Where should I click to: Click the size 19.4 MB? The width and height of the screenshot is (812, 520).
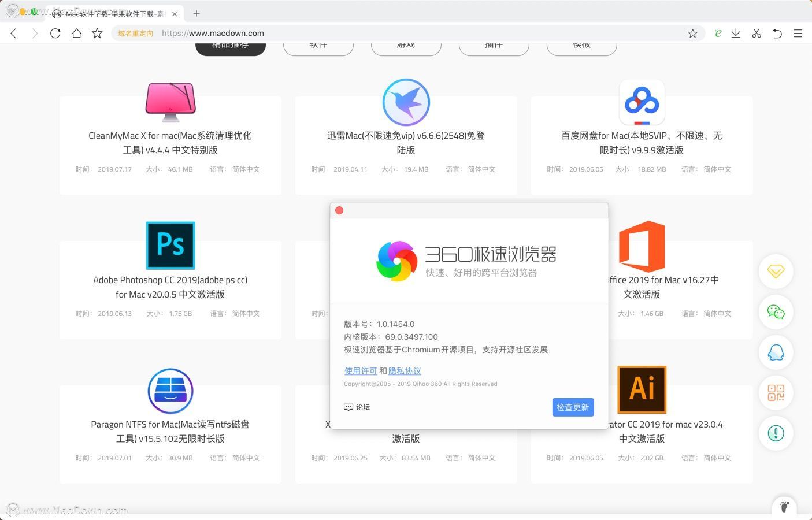(416, 169)
